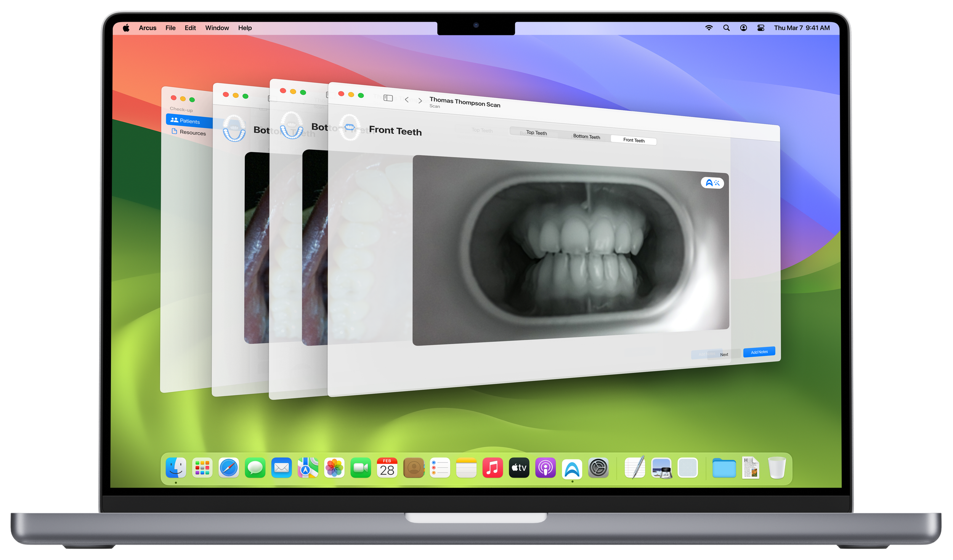Click the Front Teeth mouth icon
This screenshot has width=953, height=560.
349,127
